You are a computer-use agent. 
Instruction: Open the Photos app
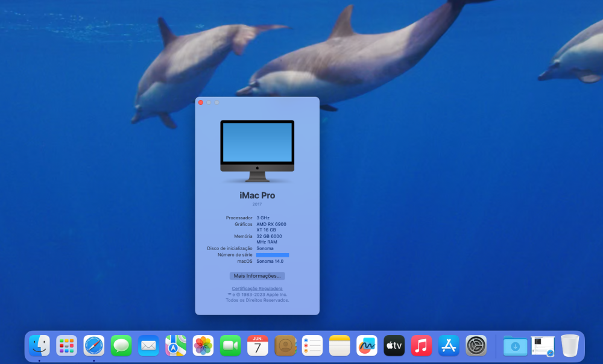[203, 345]
